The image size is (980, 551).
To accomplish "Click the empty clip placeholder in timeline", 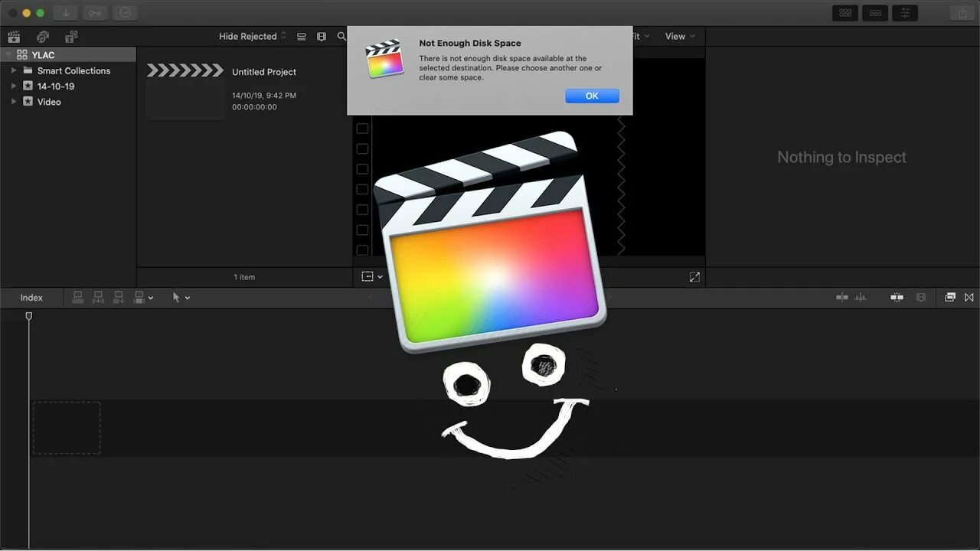I will pos(67,428).
